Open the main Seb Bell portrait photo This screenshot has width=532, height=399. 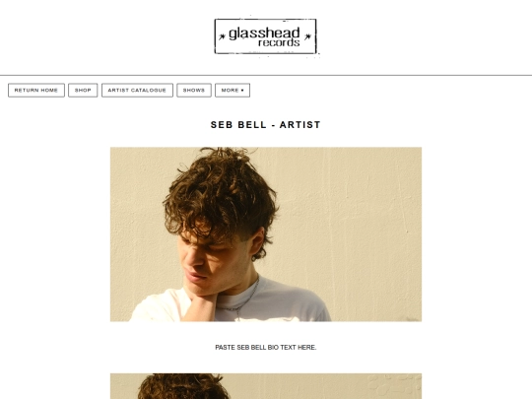[266, 234]
